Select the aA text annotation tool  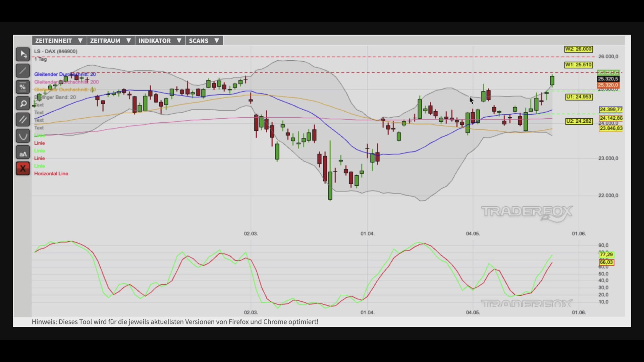[x=23, y=153]
